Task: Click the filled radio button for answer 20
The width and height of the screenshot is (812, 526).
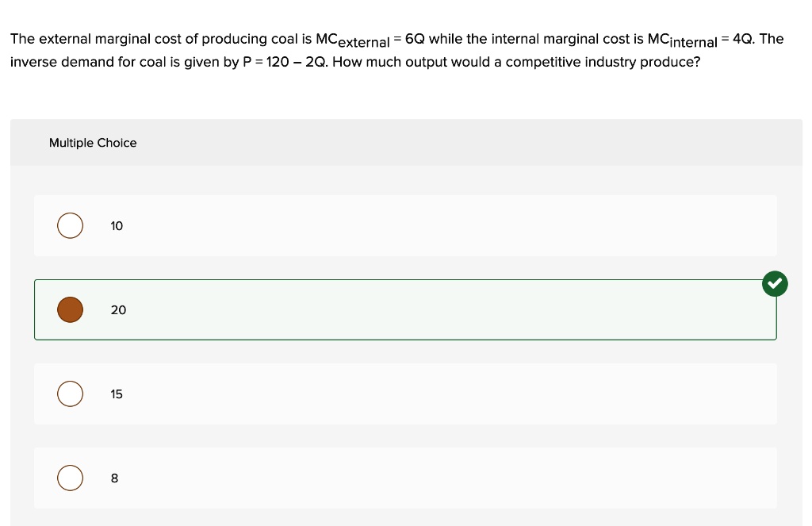Action: (x=70, y=309)
